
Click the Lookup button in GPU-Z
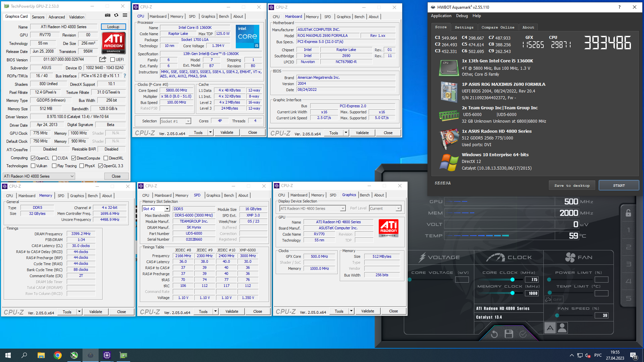113,27
